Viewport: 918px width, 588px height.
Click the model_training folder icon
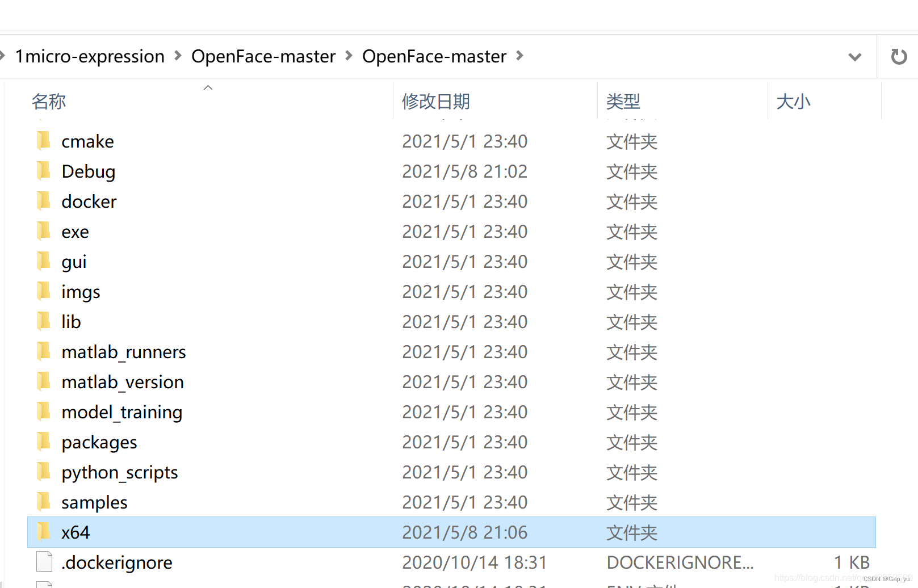point(44,411)
